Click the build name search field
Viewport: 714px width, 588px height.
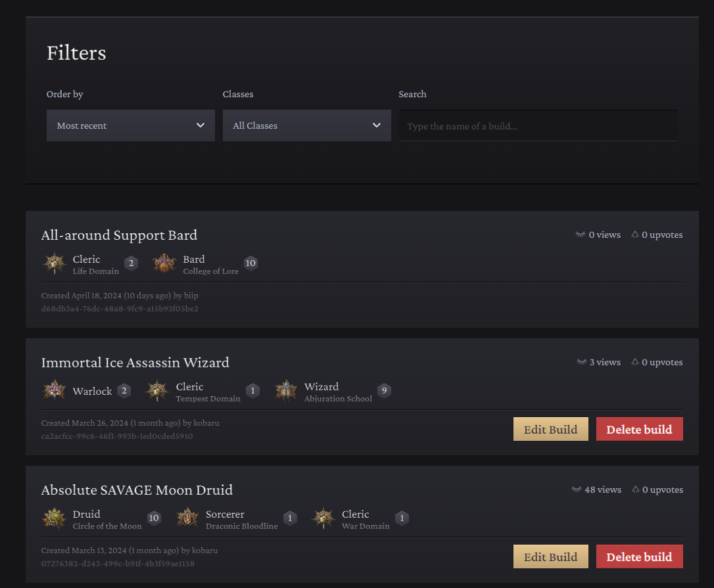pyautogui.click(x=538, y=125)
